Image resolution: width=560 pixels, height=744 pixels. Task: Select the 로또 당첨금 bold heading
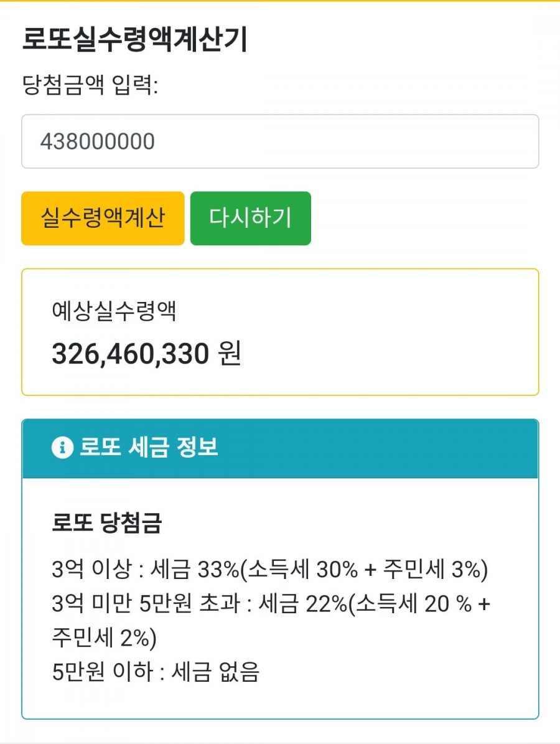[x=106, y=524]
